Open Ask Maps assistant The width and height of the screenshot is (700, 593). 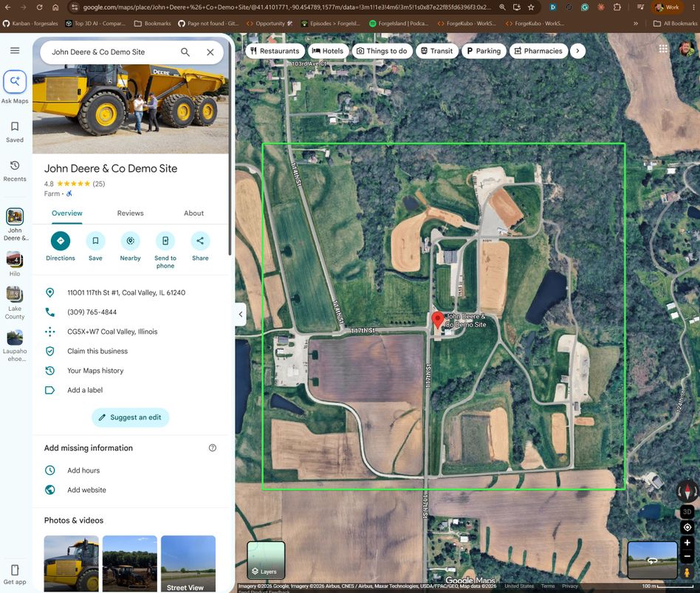pos(15,87)
